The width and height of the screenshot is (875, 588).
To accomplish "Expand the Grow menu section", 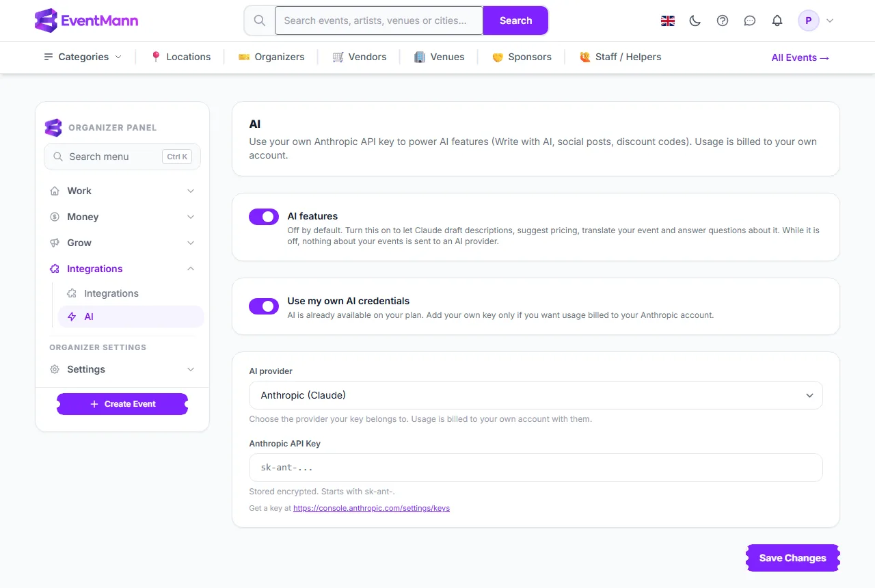I will pos(122,243).
